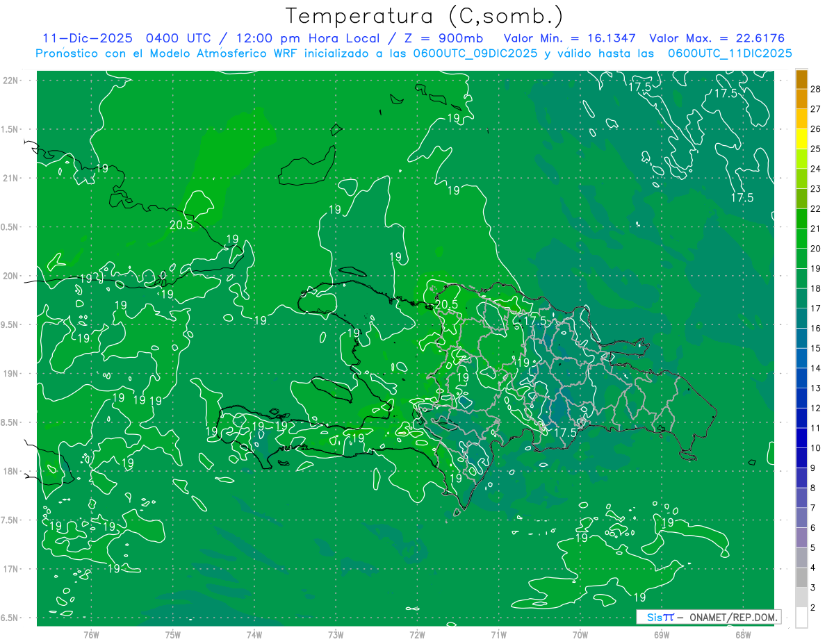Click the '71W' longitude axis label
Viewport: 834px width, 644px height.
[x=498, y=634]
